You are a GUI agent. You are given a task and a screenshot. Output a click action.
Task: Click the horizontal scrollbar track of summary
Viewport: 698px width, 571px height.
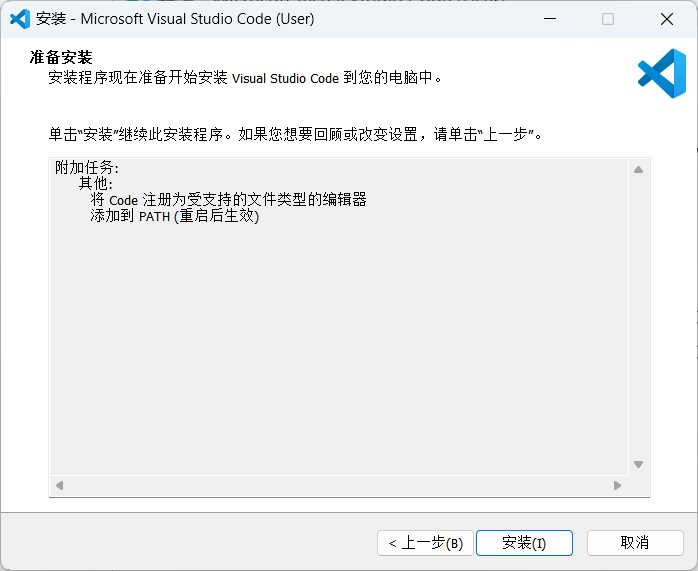click(x=340, y=485)
